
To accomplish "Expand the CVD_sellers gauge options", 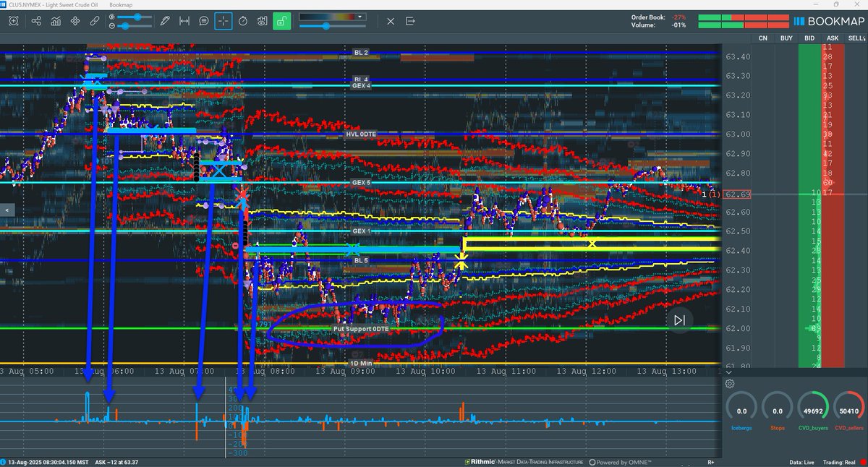I will click(x=849, y=411).
